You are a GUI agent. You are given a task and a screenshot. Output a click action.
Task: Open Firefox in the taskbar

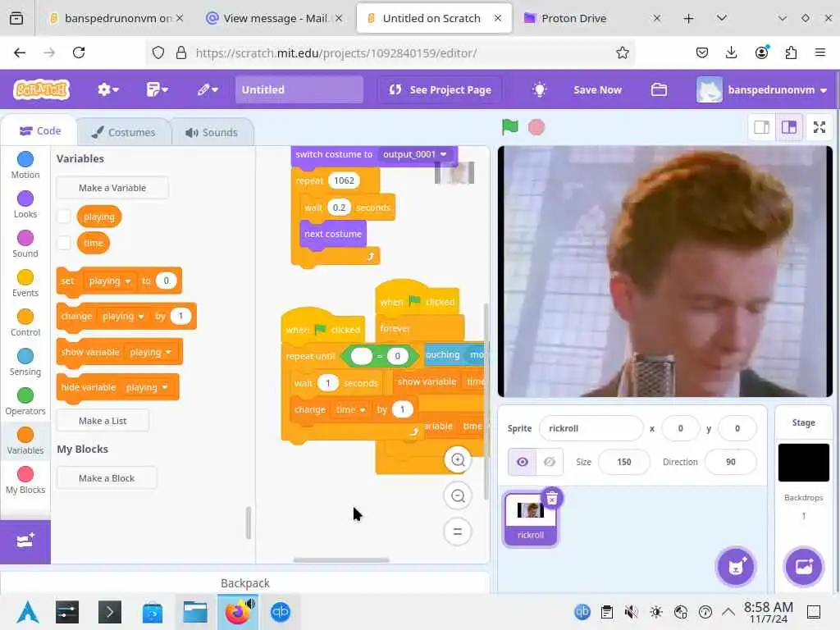click(237, 612)
